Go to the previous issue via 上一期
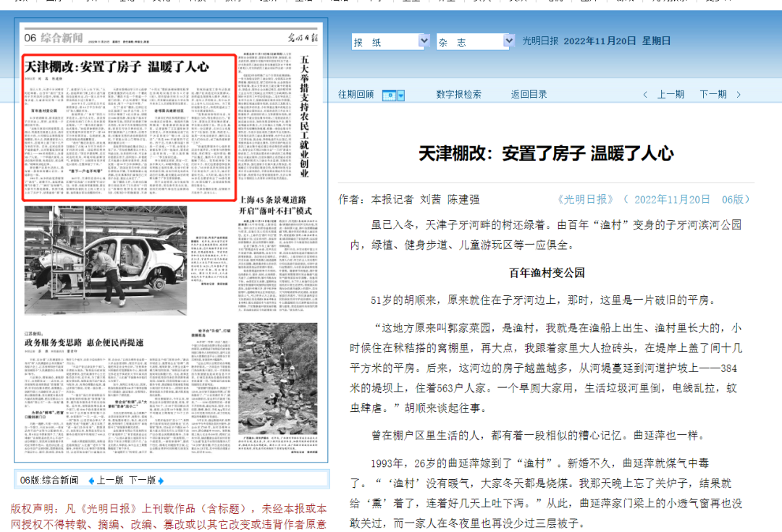The width and height of the screenshot is (782, 532). [x=670, y=95]
